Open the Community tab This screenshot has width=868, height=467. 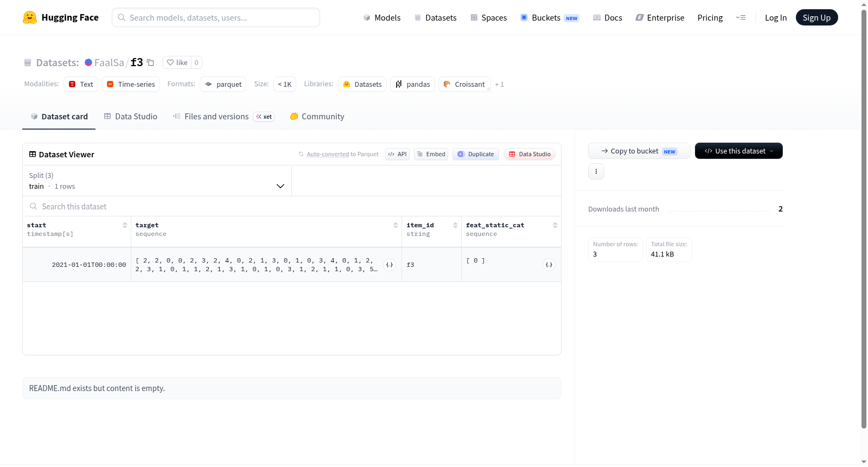click(x=317, y=117)
